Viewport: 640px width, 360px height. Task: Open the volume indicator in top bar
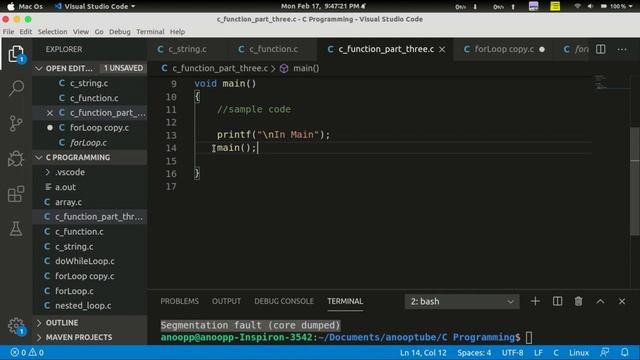point(590,6)
